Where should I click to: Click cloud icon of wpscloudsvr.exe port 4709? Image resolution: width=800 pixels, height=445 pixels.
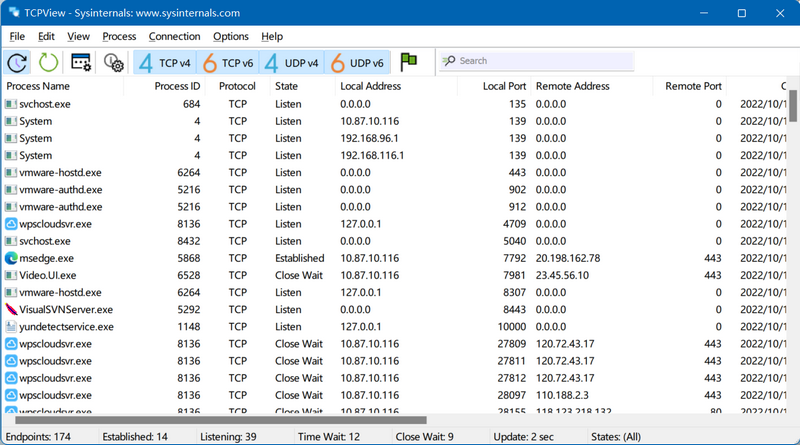[11, 224]
